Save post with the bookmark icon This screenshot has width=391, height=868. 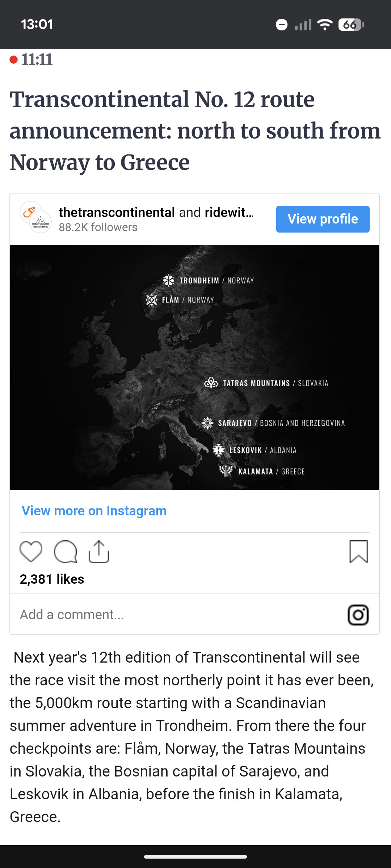point(358,552)
